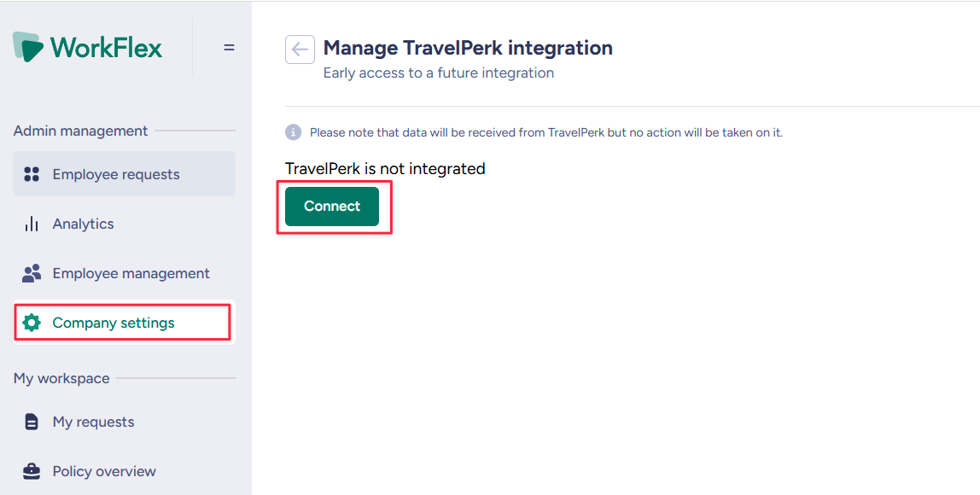Click the four-dots Employee requests icon
This screenshot has width=980, height=495.
[32, 174]
